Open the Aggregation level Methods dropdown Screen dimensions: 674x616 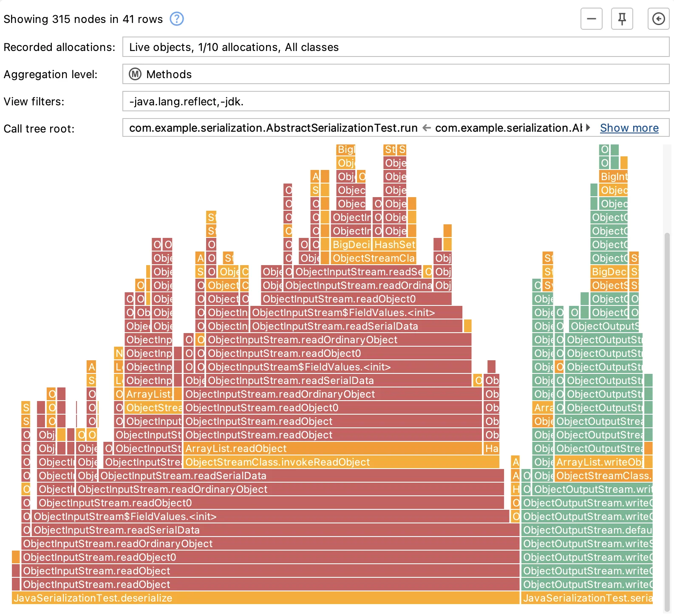coord(396,74)
